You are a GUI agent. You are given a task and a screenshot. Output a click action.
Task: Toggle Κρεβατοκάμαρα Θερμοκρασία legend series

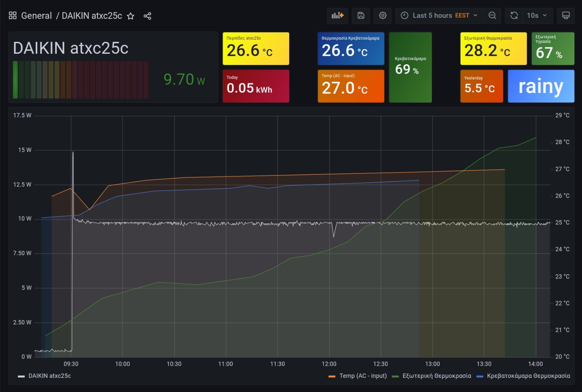tap(529, 376)
